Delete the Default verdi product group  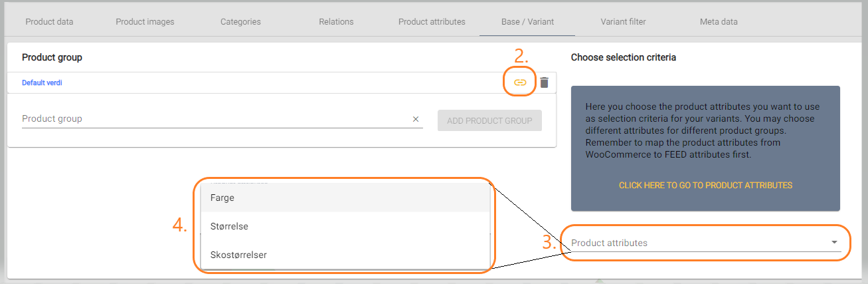coord(544,82)
